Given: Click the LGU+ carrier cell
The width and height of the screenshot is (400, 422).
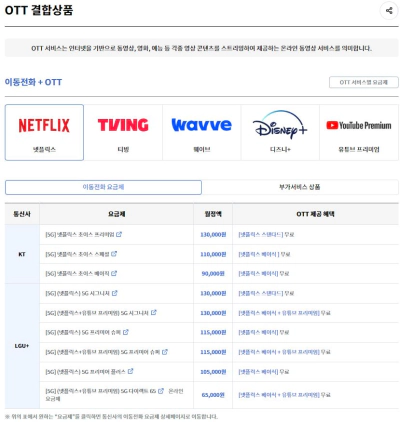Looking at the screenshot, I should coord(22,346).
